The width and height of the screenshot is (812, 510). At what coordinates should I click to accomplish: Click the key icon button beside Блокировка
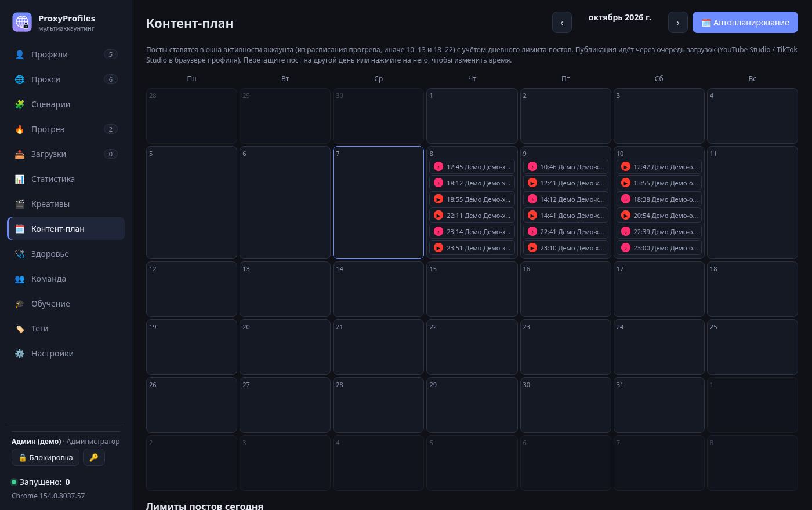coord(94,457)
